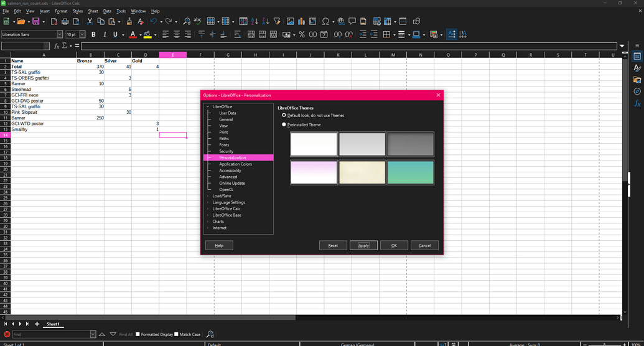The height and width of the screenshot is (346, 644).
Task: Click the sidebar Gallery icon
Action: coord(637,80)
